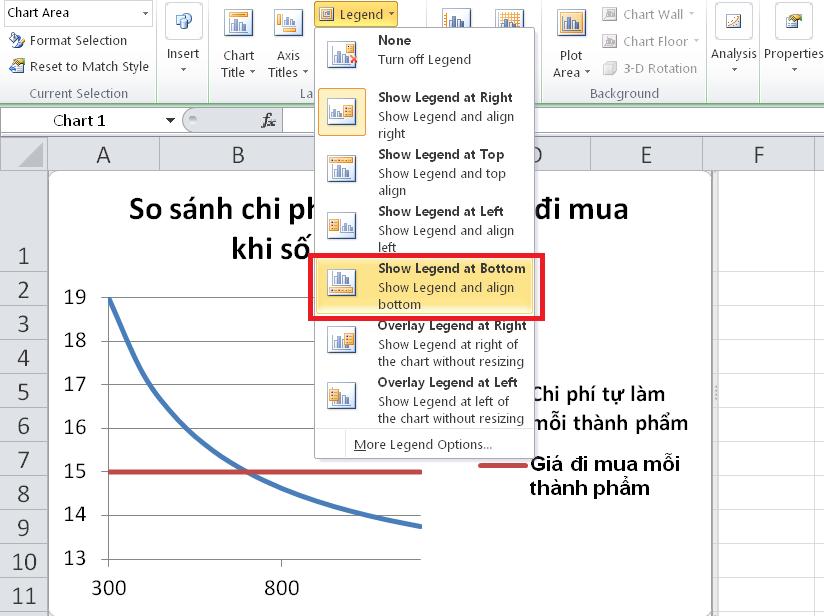Click Reset to Match Style
Screen dimensions: 824x616
[80, 66]
